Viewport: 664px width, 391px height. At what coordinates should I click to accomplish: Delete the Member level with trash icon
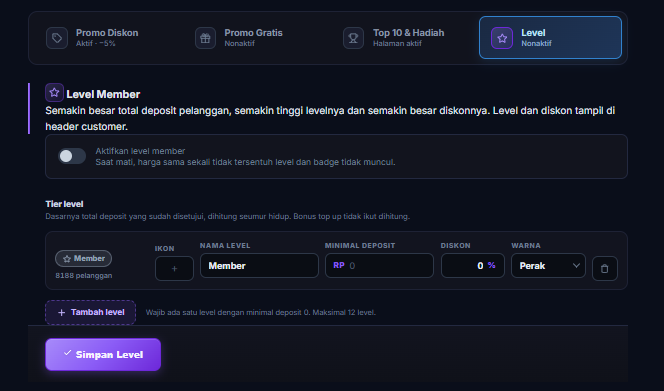[605, 269]
